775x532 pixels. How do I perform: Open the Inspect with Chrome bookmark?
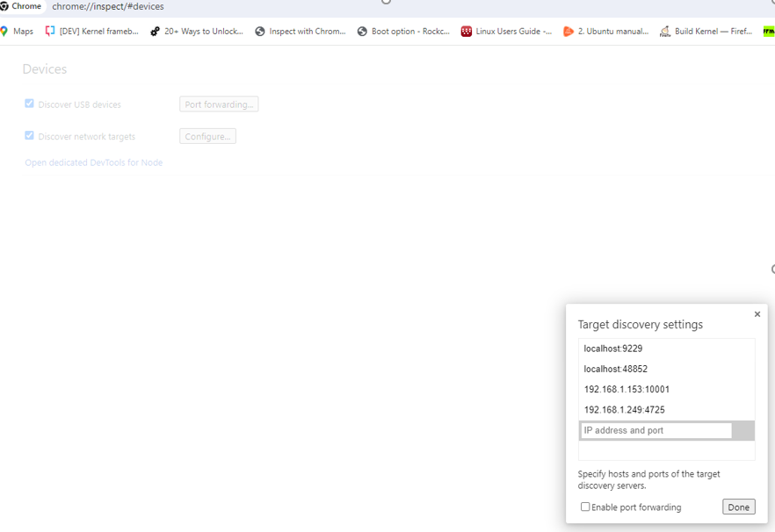(301, 32)
